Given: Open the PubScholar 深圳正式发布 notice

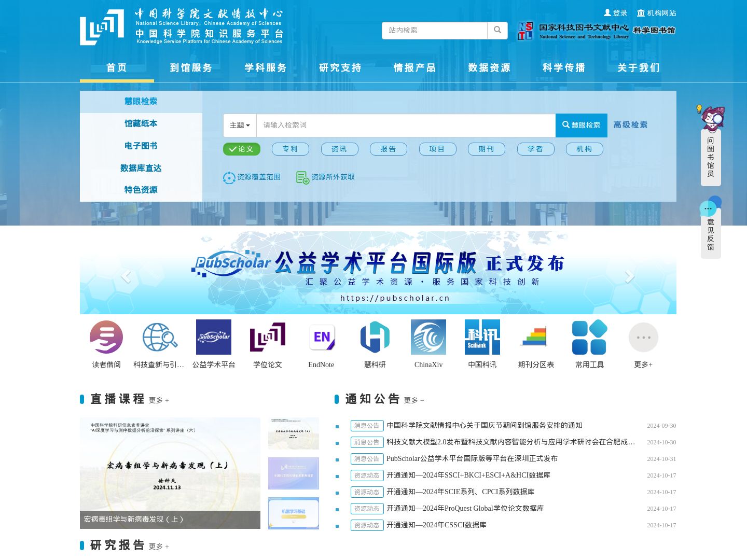Looking at the screenshot, I should click(472, 459).
